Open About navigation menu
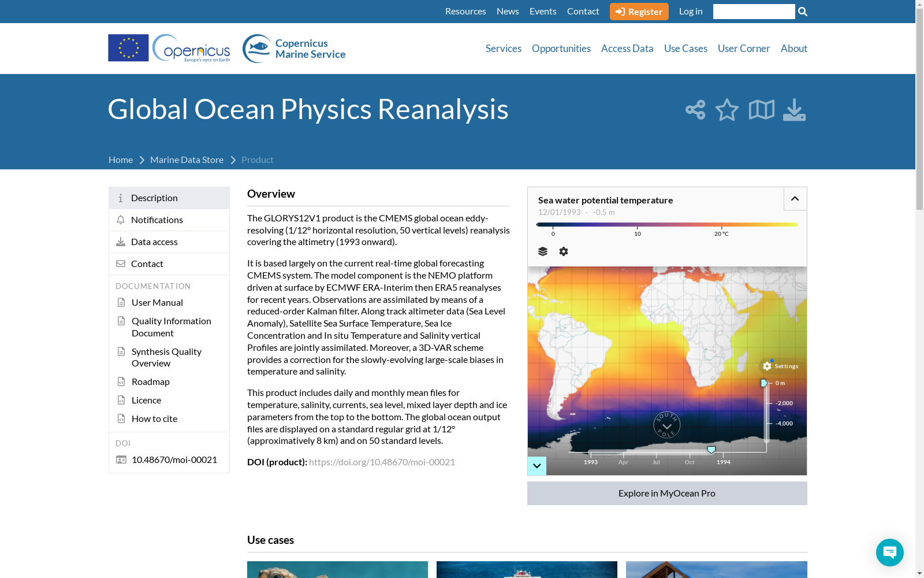The height and width of the screenshot is (578, 924). point(794,49)
